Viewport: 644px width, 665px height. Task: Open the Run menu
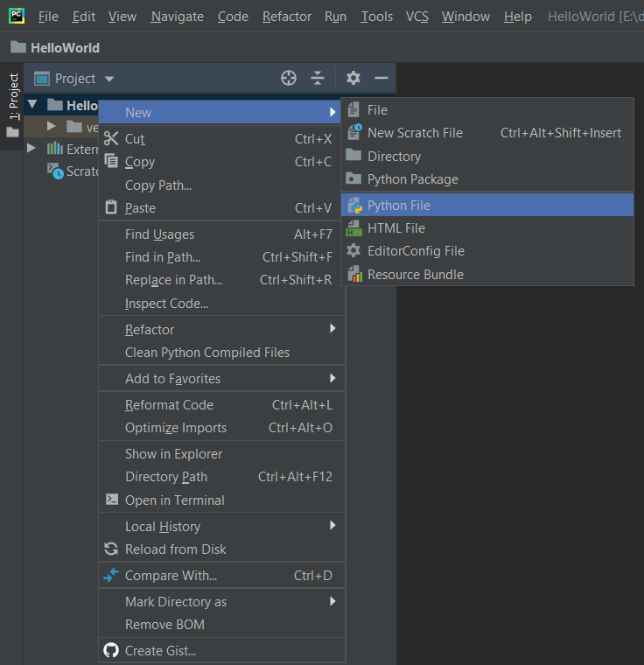336,17
